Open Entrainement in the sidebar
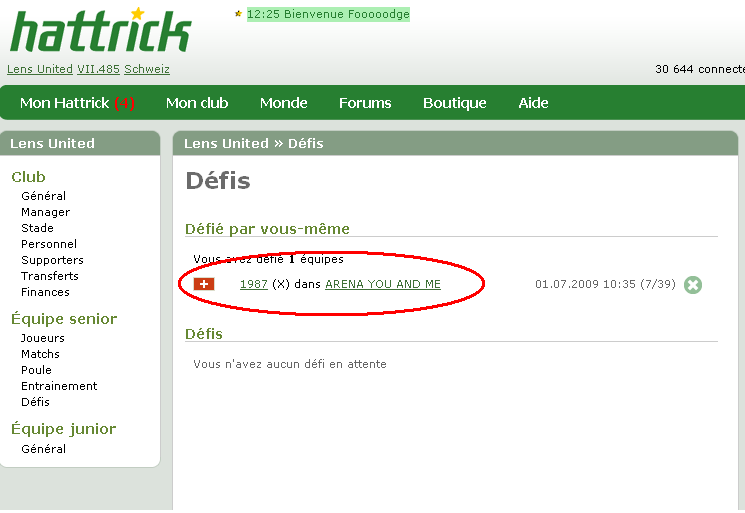 (59, 386)
